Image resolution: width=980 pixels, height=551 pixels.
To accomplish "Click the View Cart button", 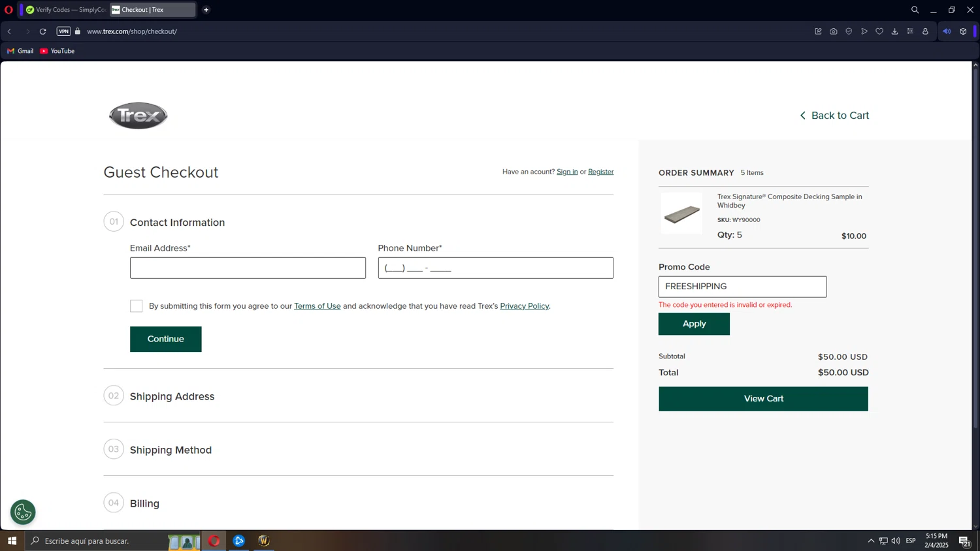I will tap(763, 399).
